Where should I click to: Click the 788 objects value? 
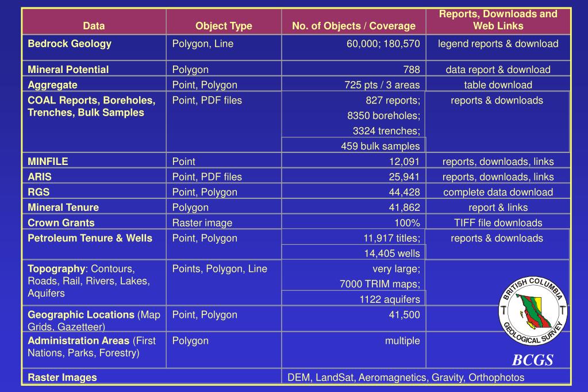point(412,70)
